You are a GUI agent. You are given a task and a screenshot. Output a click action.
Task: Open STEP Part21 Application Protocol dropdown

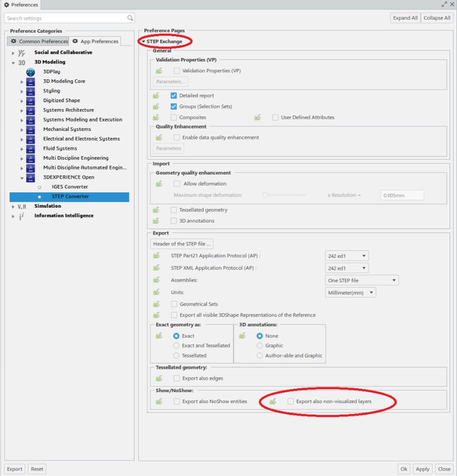[347, 256]
